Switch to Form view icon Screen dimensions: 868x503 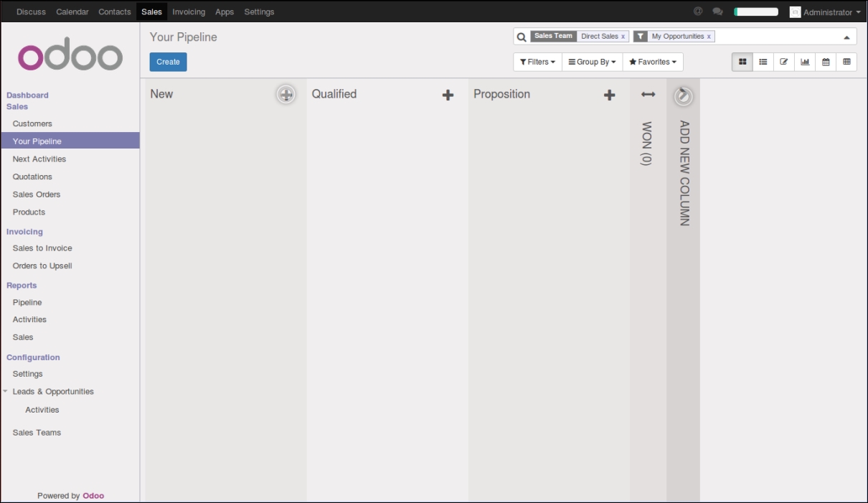(784, 62)
